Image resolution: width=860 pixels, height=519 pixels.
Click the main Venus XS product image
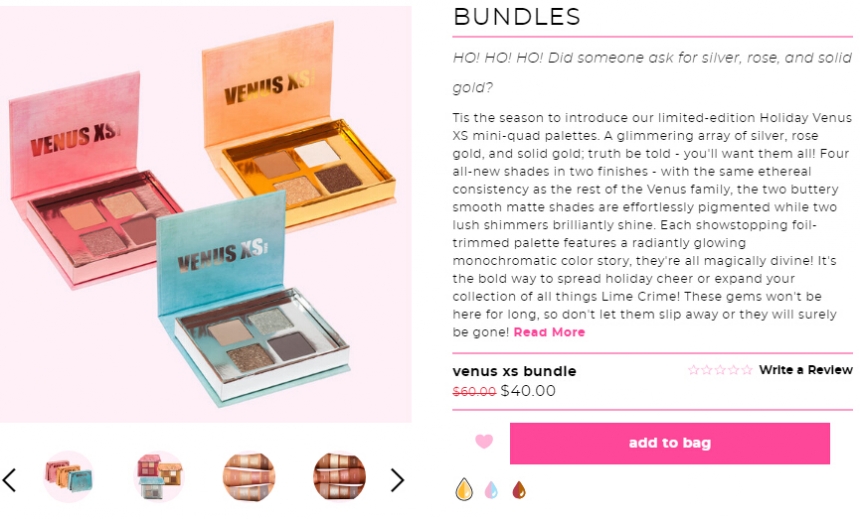point(206,214)
